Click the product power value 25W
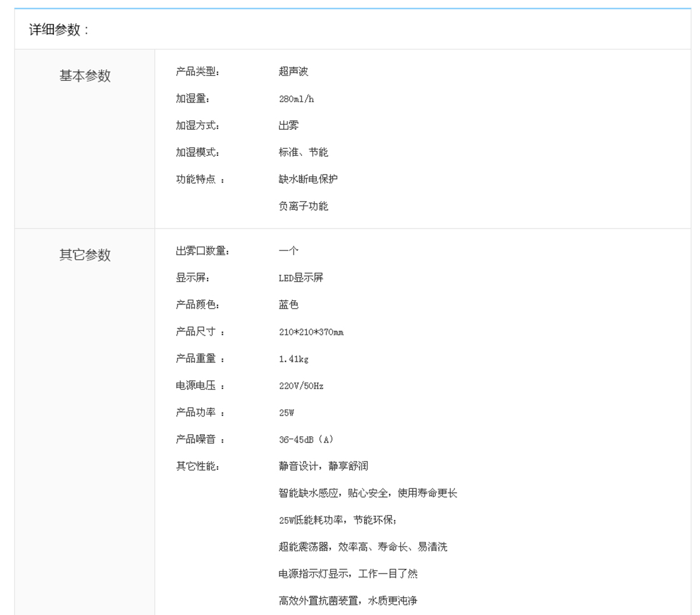Screen dimensions: 700x615 tap(286, 413)
